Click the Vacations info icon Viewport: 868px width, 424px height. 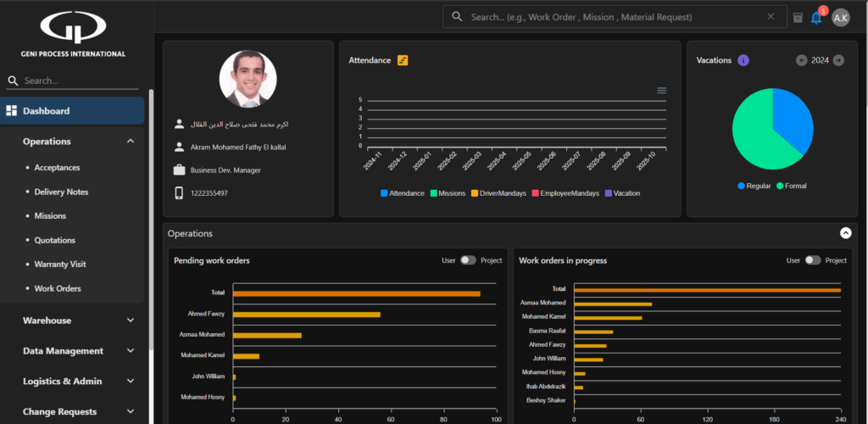[x=743, y=60]
